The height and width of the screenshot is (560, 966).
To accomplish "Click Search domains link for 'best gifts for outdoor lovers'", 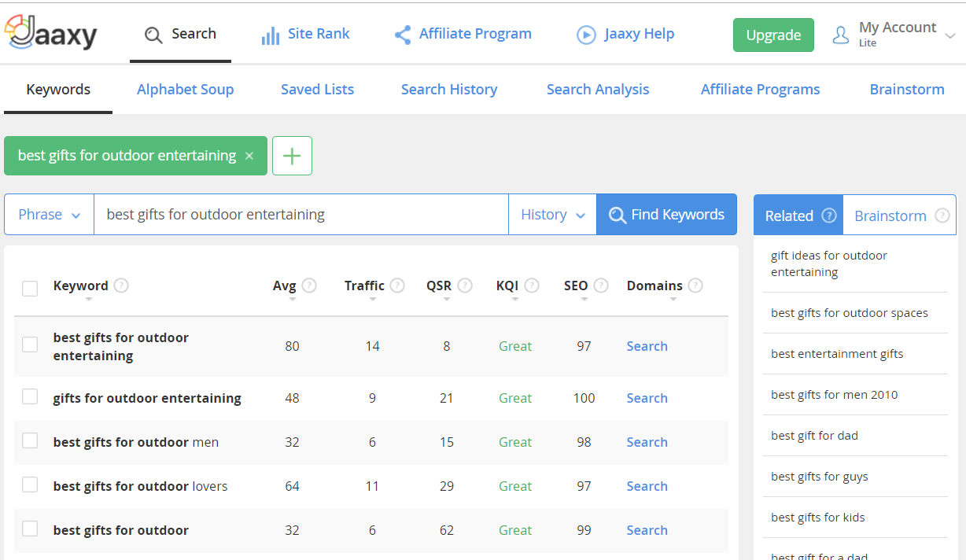I will (x=647, y=486).
